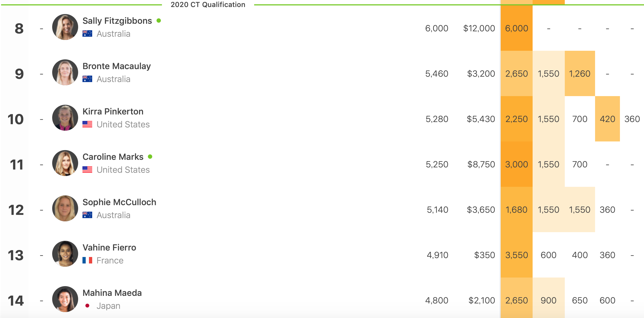Viewport: 644px width, 318px height.
Task: Click Vahine Fierro's 3,550 points cell
Action: click(x=516, y=255)
